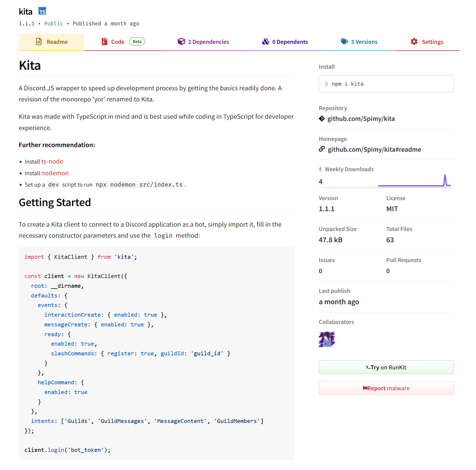This screenshot has height=470, width=476.
Task: Open the github.com/Spimy/kita#readme homepage link
Action: pyautogui.click(x=374, y=150)
